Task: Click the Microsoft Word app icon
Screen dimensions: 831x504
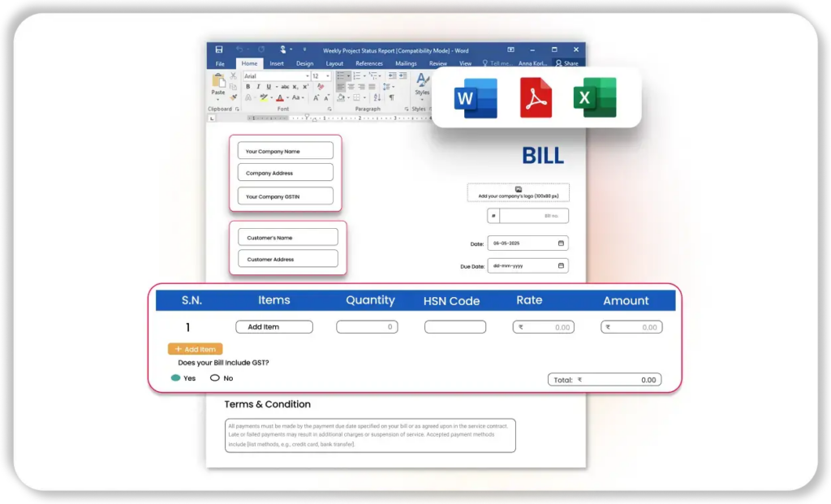Action: [476, 98]
